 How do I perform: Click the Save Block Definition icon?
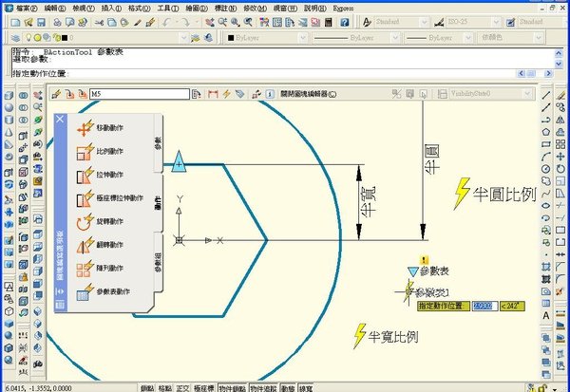tap(69, 94)
